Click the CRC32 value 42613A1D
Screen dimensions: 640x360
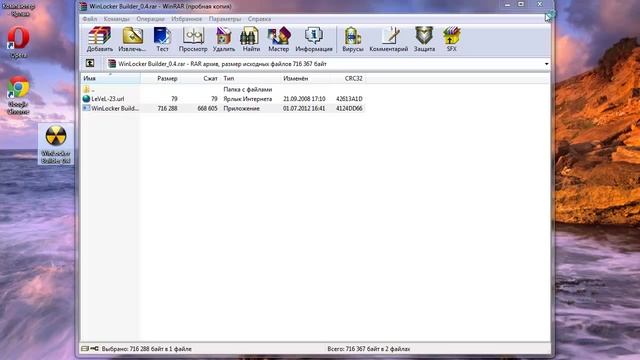coord(349,99)
